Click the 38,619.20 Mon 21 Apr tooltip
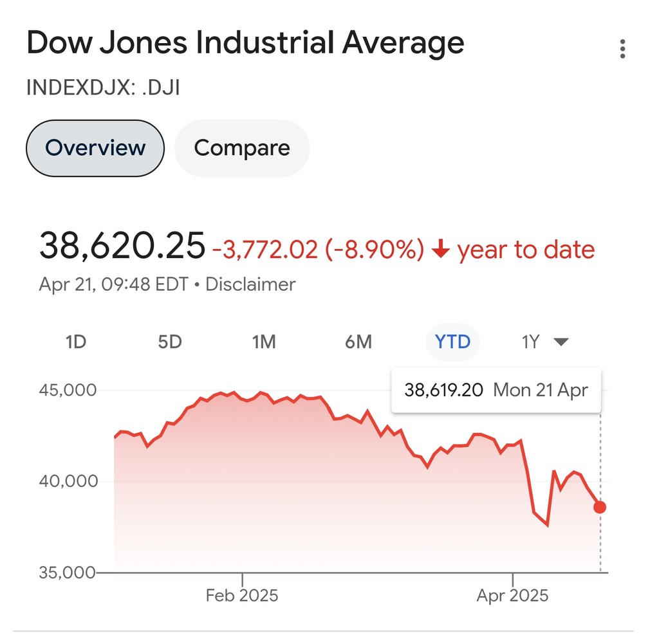The width and height of the screenshot is (659, 644). coord(496,390)
